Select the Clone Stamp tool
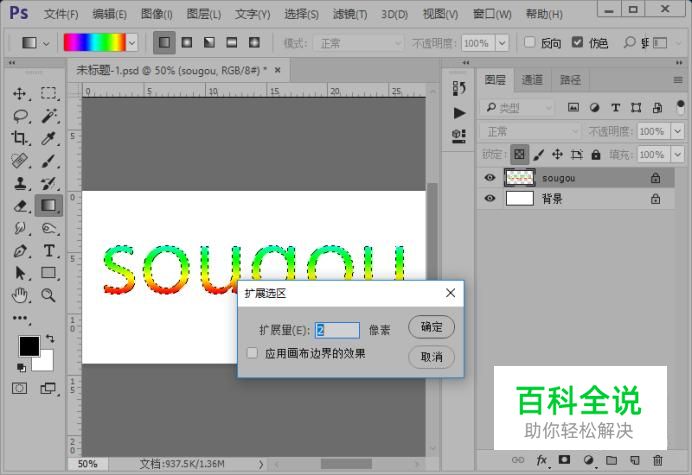Image resolution: width=692 pixels, height=475 pixels. (19, 183)
